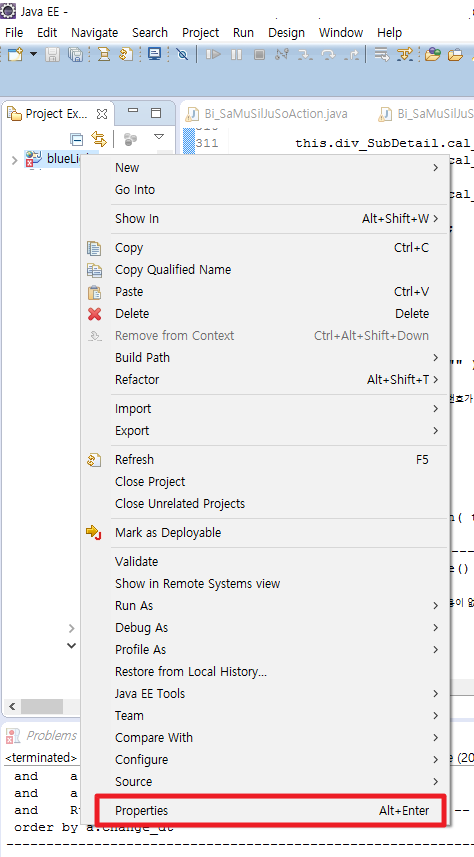Expand the blueLi project tree node
This screenshot has width=474, height=857.
tap(14, 160)
